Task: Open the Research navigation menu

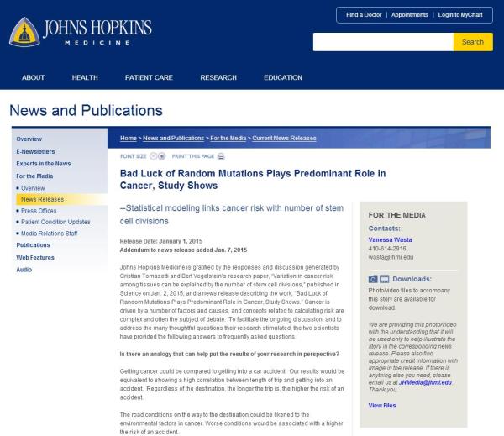Action: click(x=218, y=77)
